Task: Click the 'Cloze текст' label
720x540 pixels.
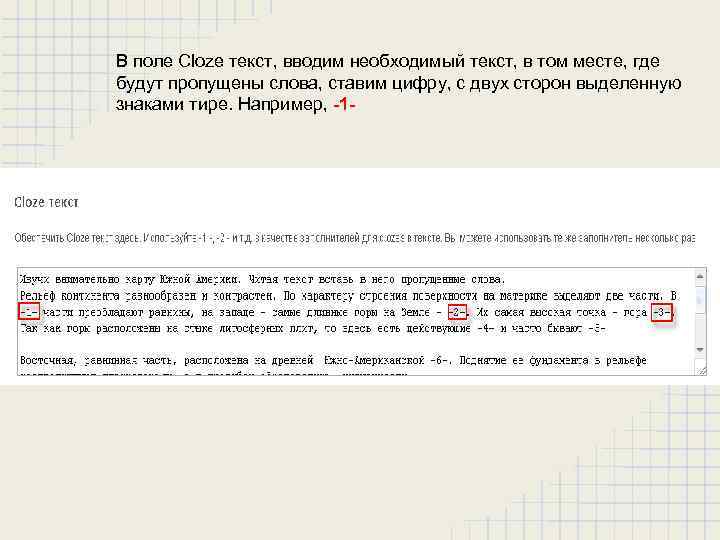Action: [46, 202]
